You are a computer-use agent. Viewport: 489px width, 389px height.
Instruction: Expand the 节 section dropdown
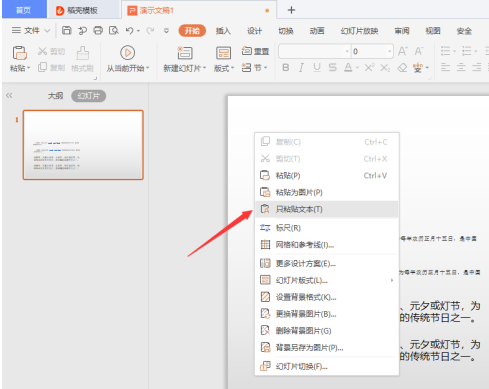[266, 68]
